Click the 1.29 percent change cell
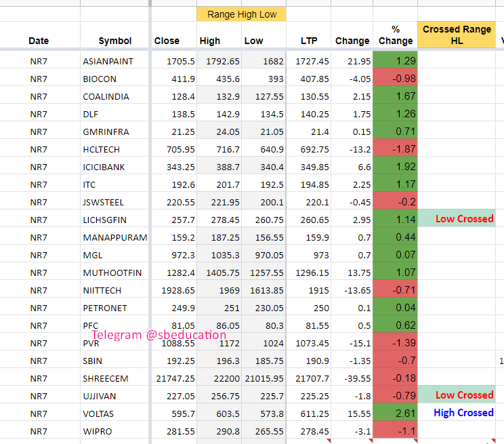The width and height of the screenshot is (504, 444). tap(396, 60)
